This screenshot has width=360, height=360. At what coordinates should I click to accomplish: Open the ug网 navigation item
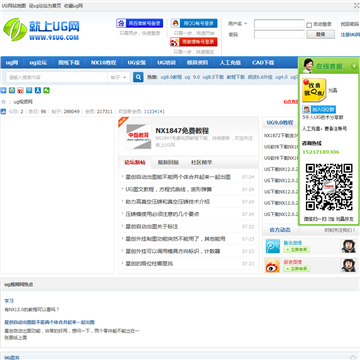tap(12, 63)
